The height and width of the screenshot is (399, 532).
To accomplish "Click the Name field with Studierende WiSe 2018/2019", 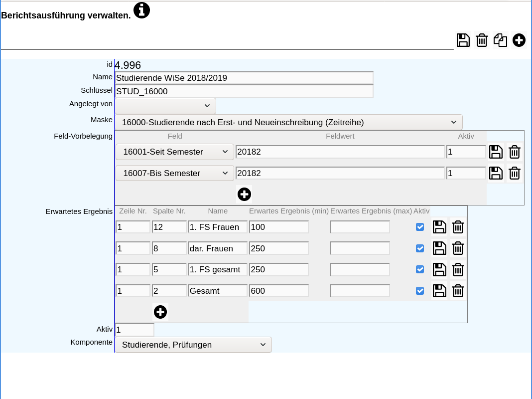I will point(244,78).
